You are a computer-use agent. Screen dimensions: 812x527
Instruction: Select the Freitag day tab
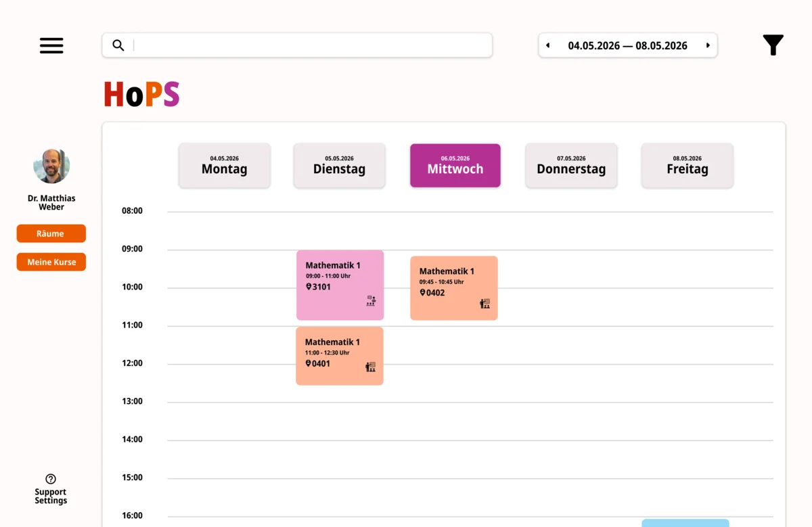[x=687, y=165]
